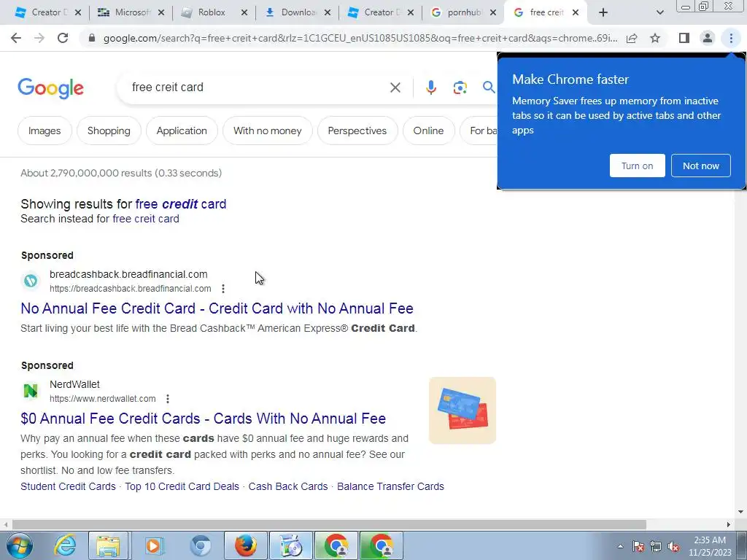Open $0 Annual Fee Credit Cards ad
Screen dimensions: 747x560
pyautogui.click(x=203, y=418)
